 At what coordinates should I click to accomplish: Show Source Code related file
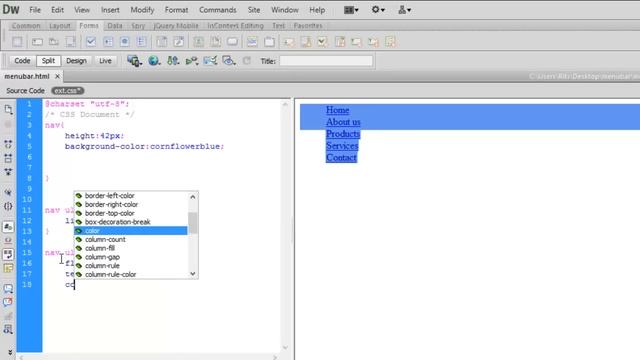tap(25, 91)
